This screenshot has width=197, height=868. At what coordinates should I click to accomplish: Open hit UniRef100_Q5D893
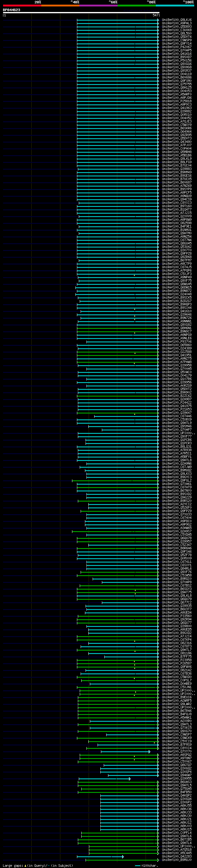[x=176, y=26]
